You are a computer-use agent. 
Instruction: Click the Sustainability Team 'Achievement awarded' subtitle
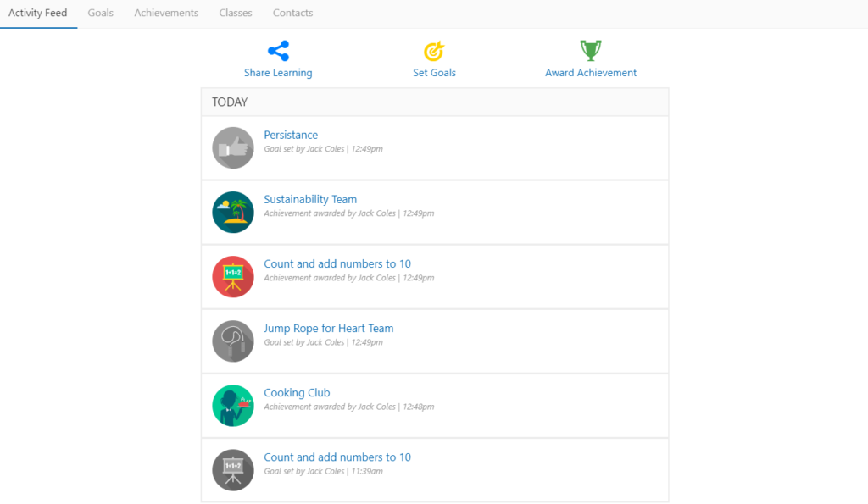[348, 213]
